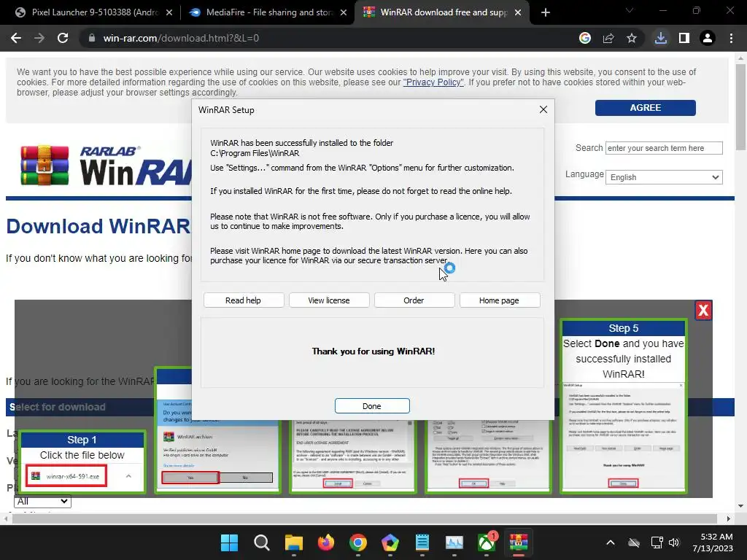This screenshot has width=747, height=560.
Task: Open the Language dropdown set to English
Action: (664, 177)
